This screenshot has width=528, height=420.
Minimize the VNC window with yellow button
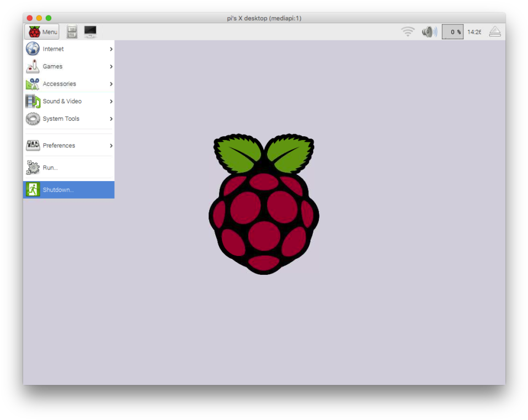[x=39, y=18]
